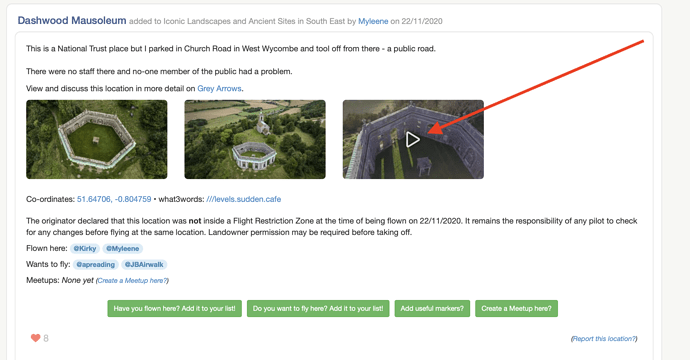Click the like count '8'
The height and width of the screenshot is (360, 690).
click(x=46, y=338)
